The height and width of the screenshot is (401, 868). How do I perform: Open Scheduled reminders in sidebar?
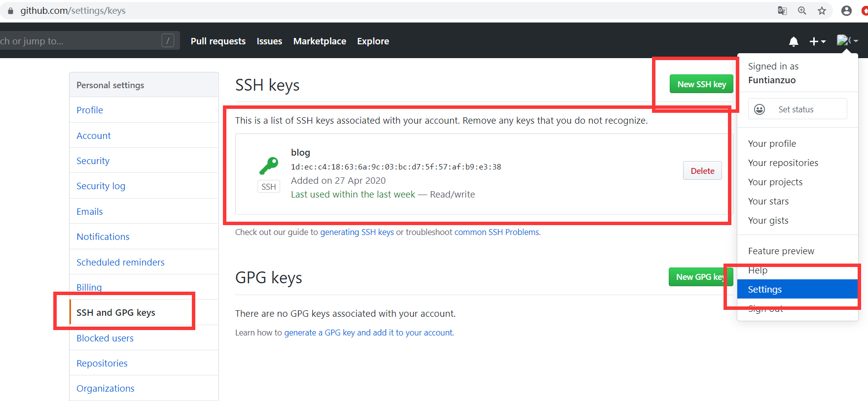pos(120,262)
